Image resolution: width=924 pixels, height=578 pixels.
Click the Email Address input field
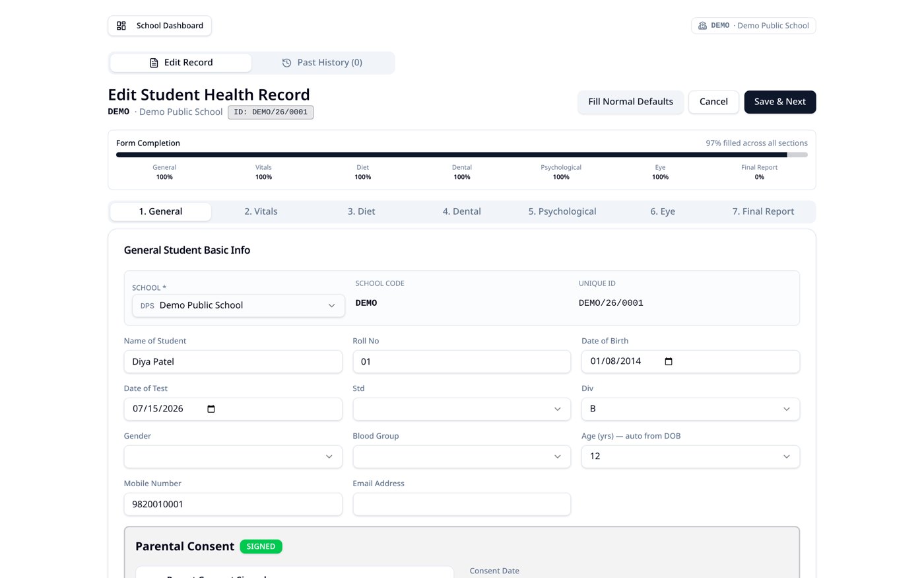[461, 504]
